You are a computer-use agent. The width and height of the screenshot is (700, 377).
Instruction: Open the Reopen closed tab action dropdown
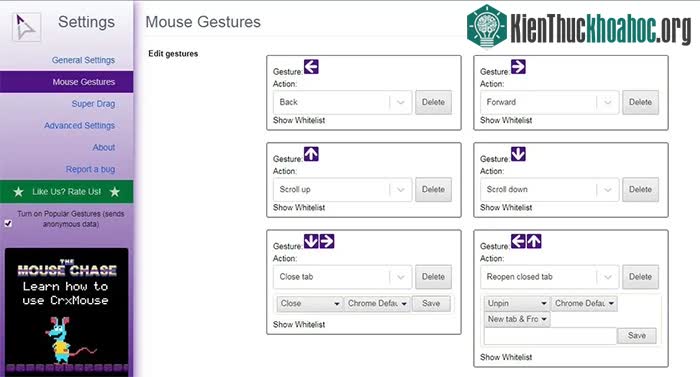click(549, 277)
